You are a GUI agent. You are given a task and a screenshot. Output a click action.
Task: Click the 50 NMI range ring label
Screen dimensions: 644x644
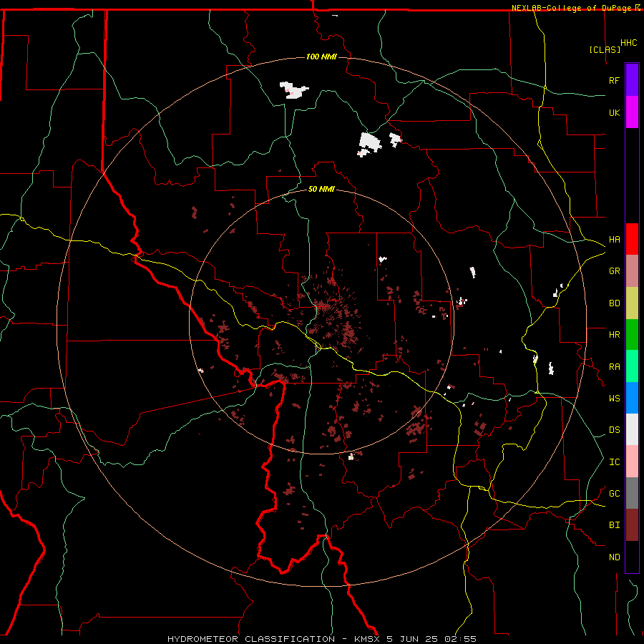321,189
